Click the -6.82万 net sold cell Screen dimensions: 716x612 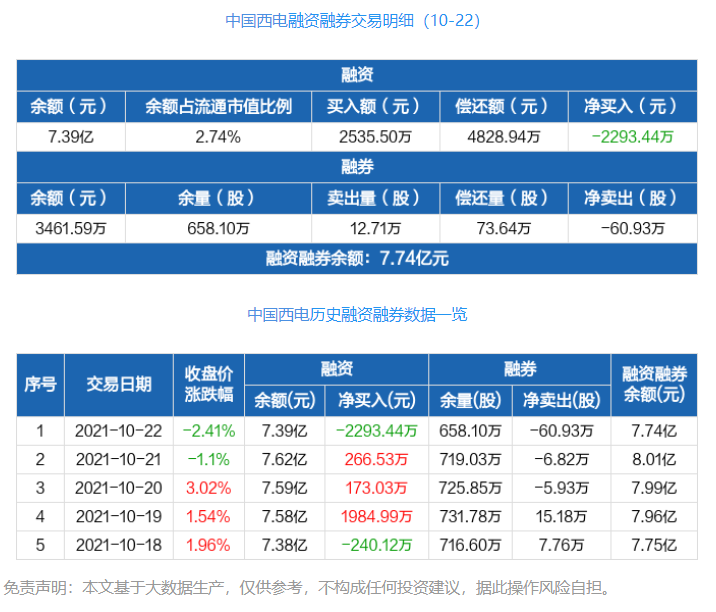pyautogui.click(x=562, y=459)
